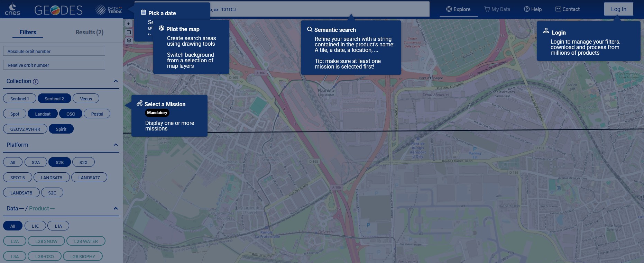Select the L1A product level

[58, 226]
